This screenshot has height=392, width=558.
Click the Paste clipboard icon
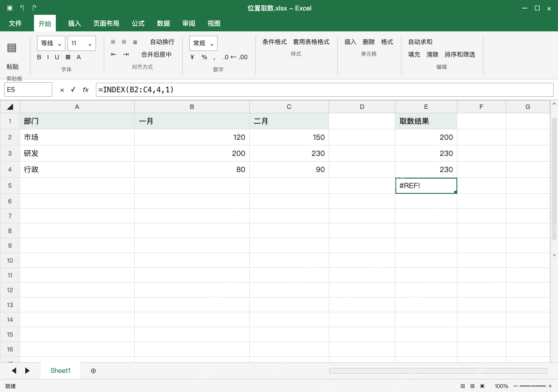tap(12, 48)
